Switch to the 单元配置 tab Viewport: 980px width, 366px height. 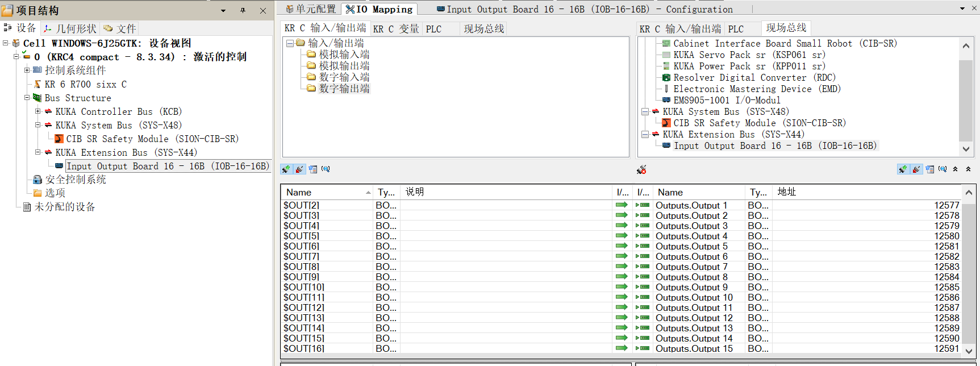click(x=311, y=9)
